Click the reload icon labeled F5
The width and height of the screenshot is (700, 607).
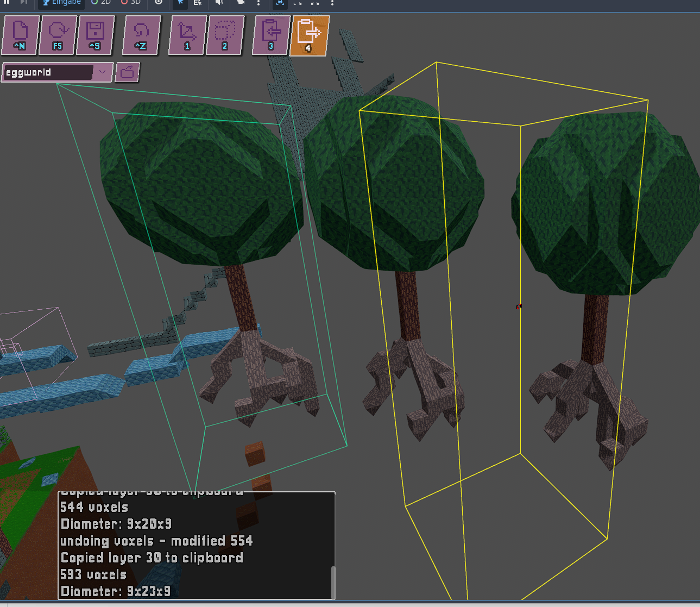pos(58,35)
